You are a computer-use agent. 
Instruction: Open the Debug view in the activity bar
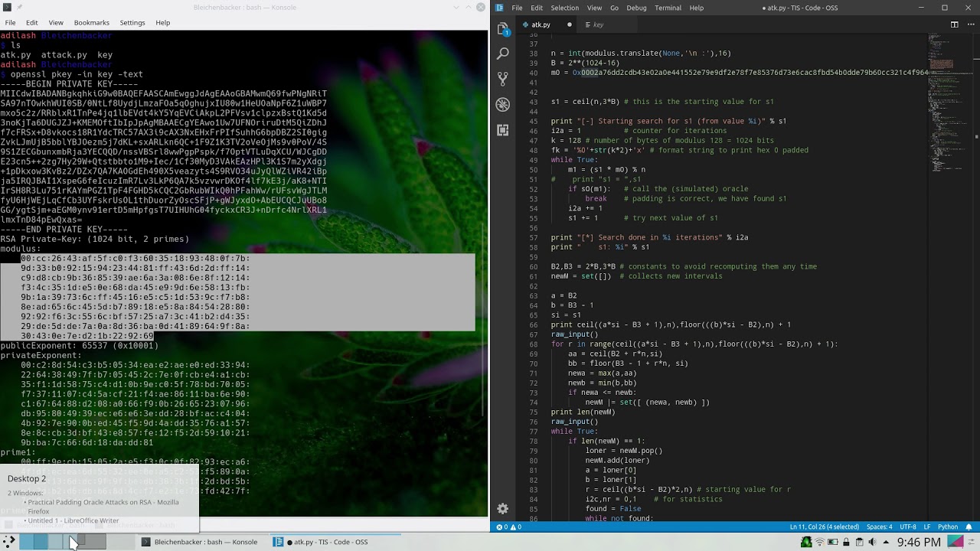point(503,105)
